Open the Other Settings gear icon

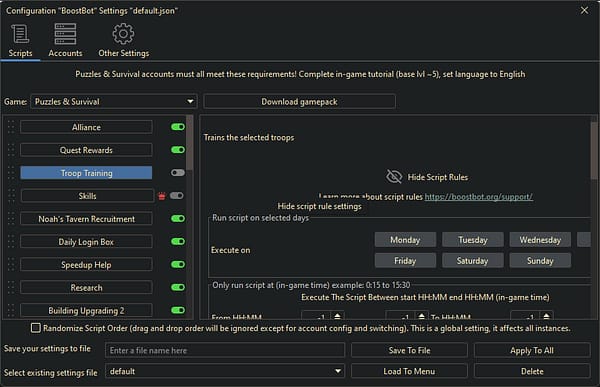click(x=123, y=34)
